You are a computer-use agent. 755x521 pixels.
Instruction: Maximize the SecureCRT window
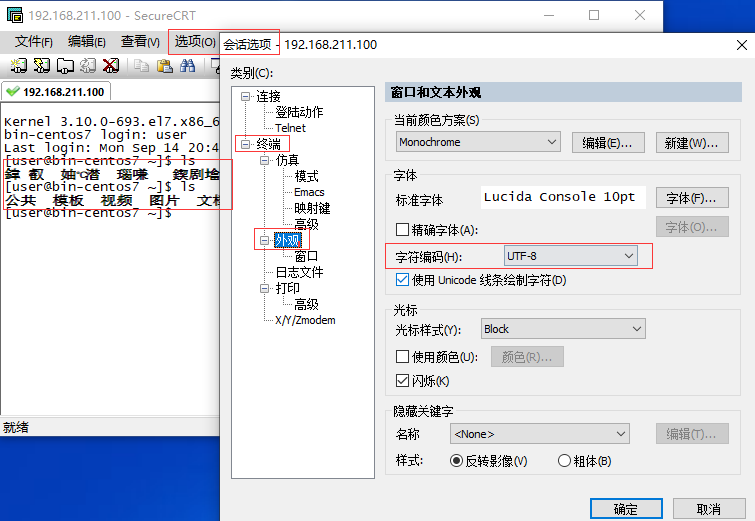pos(594,15)
